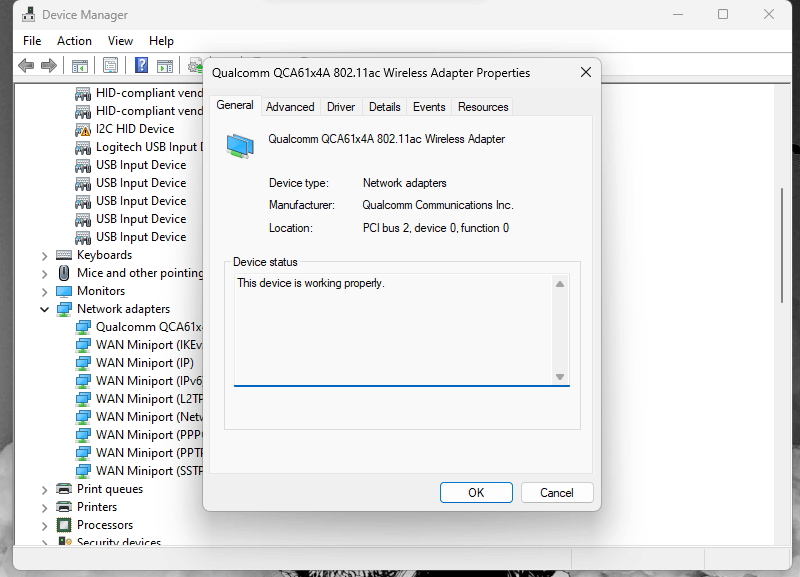
Task: Click the Device status scroll down arrow
Action: pos(560,377)
